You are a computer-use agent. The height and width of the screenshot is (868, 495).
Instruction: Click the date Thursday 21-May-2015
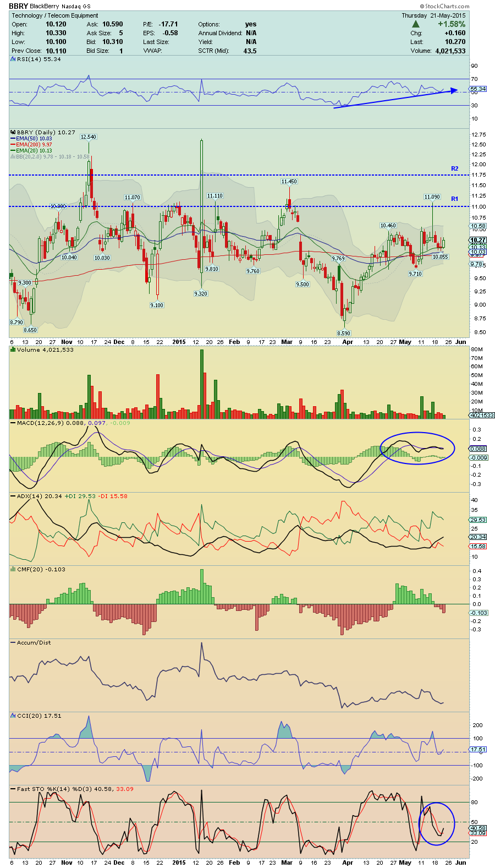coord(433,15)
